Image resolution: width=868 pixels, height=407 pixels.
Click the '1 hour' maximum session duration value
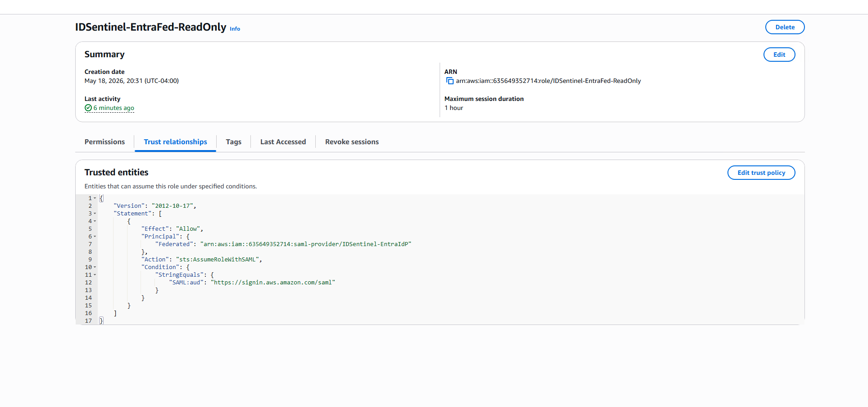click(454, 108)
